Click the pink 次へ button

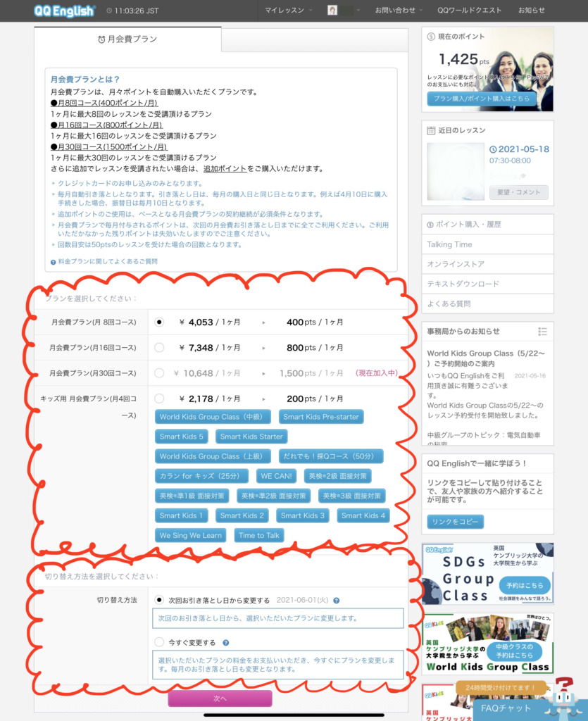[x=220, y=698]
